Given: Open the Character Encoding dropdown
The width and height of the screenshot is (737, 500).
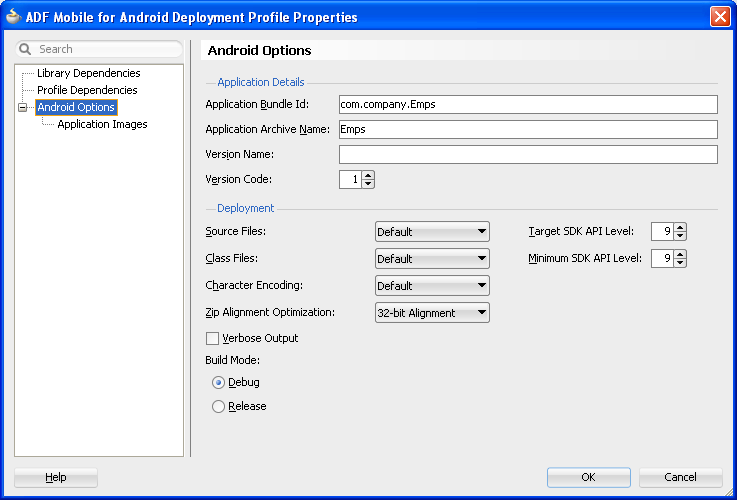Looking at the screenshot, I should pos(432,286).
